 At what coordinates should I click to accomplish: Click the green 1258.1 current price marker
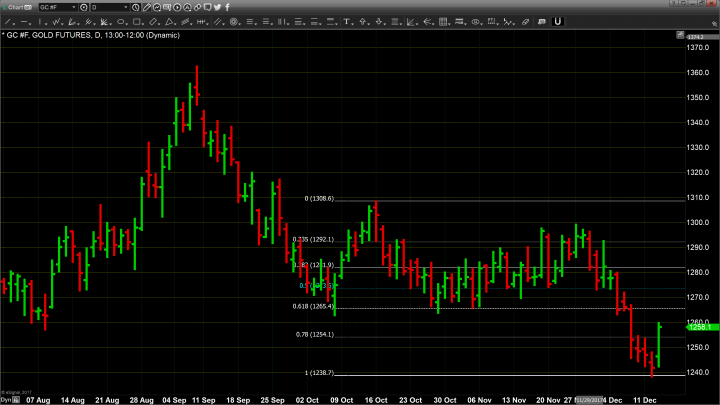point(703,327)
